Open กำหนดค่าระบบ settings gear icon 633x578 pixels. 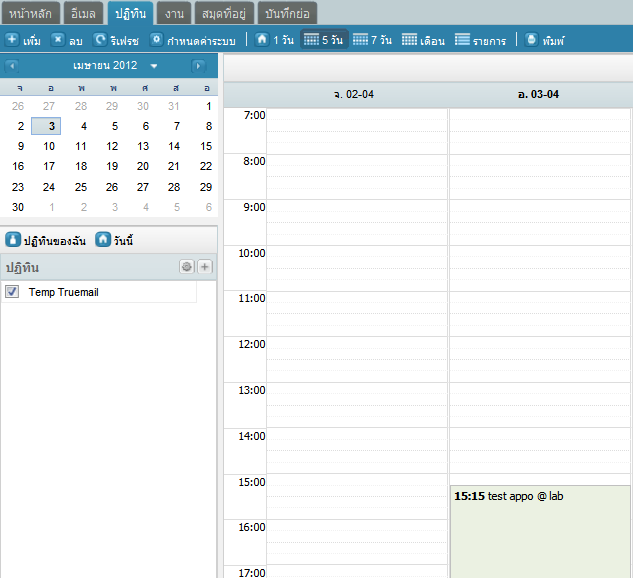(156, 40)
